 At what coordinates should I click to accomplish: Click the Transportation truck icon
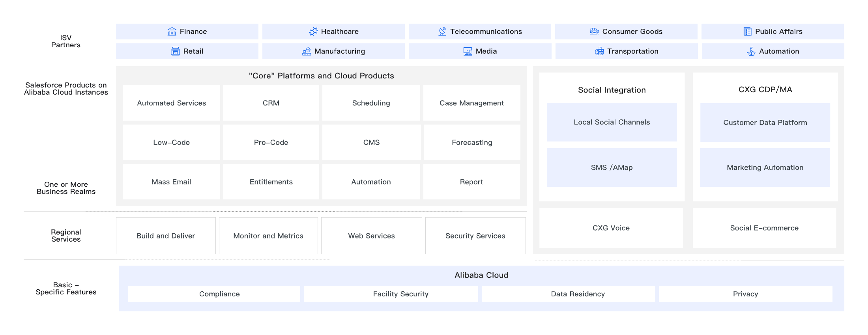point(599,51)
